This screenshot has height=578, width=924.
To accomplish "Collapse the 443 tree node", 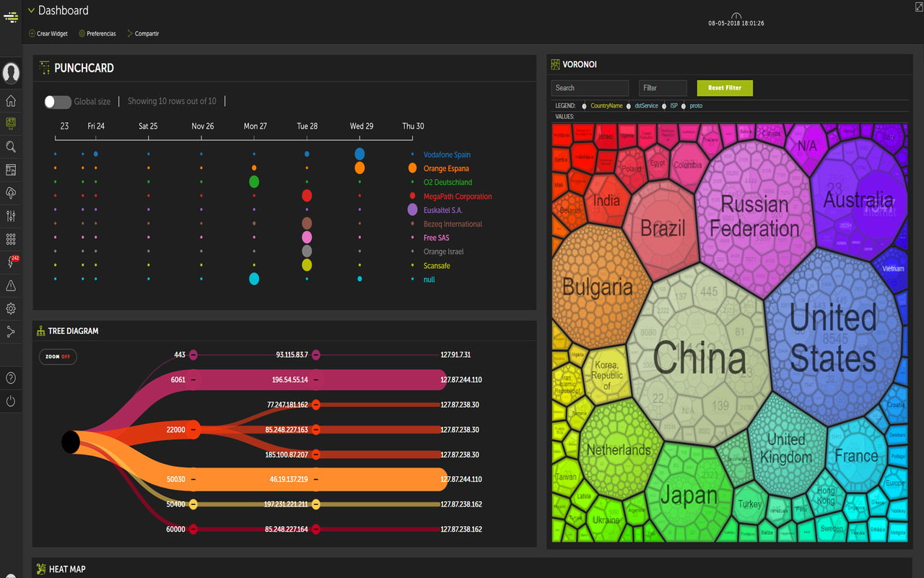I will 193,355.
